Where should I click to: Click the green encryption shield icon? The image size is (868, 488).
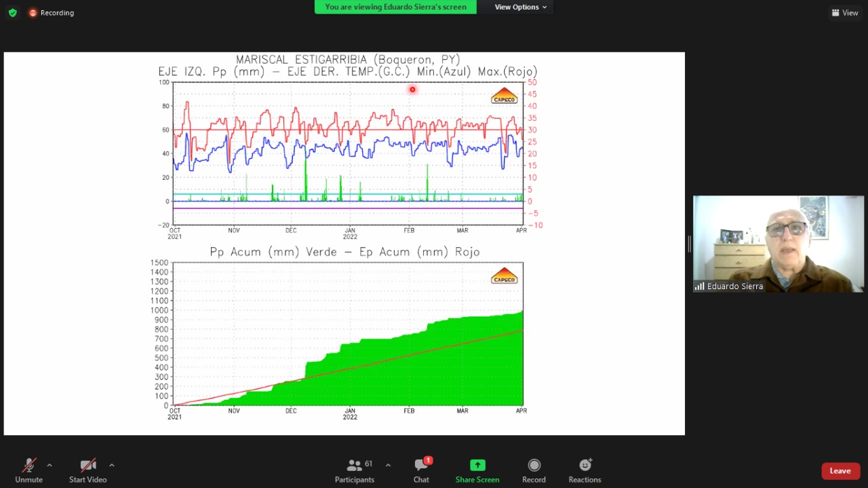(x=12, y=13)
